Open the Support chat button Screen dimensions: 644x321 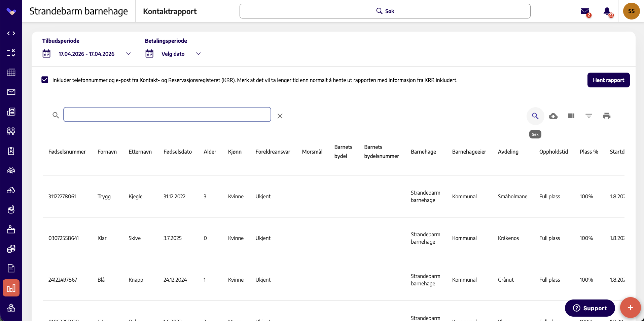[590, 308]
